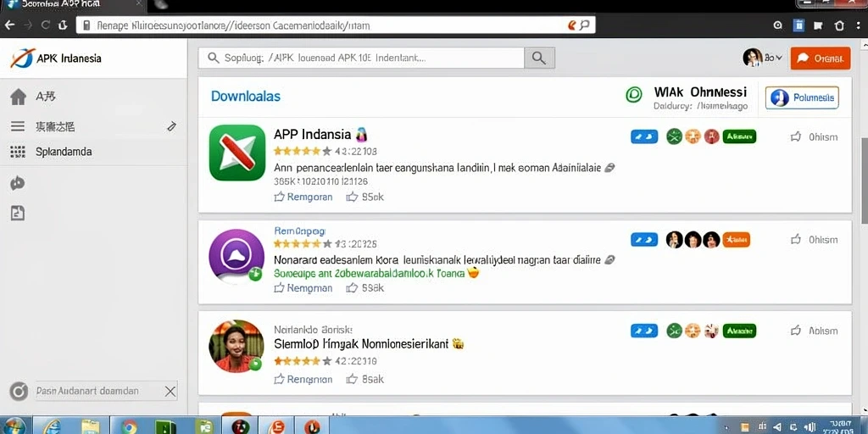Open the purple Remfinpog app icon
The image size is (868, 434).
click(236, 256)
